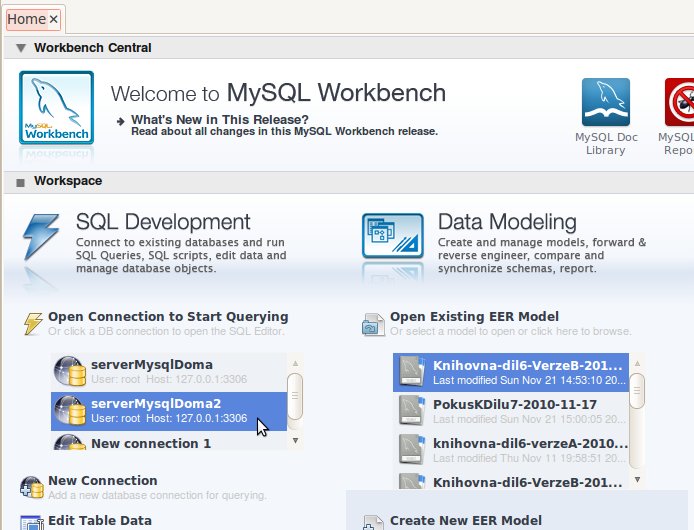Click the PokusKDilu7-2010-11-17 model file icon

[412, 410]
